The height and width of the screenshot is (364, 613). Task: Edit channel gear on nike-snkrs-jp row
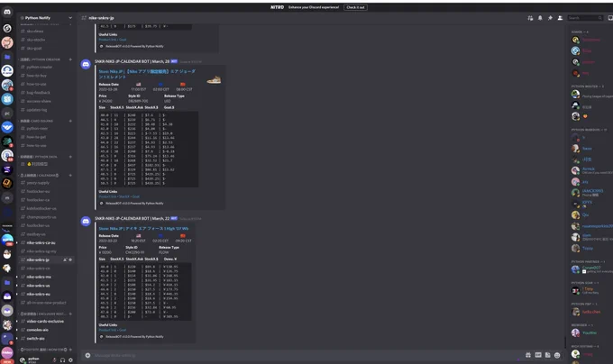[x=70, y=259]
